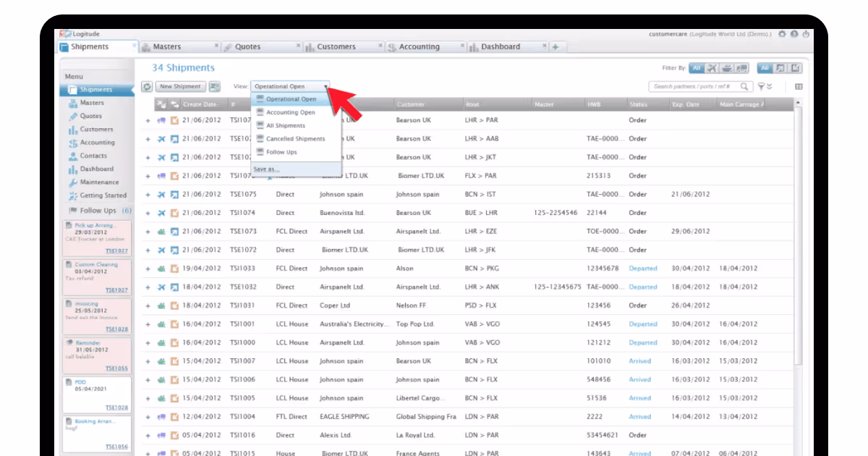The height and width of the screenshot is (456, 868).
Task: Select All Shipments from View list
Action: (296, 126)
